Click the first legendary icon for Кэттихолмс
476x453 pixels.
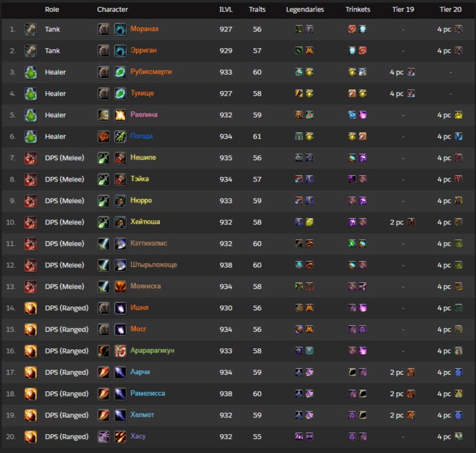(299, 243)
